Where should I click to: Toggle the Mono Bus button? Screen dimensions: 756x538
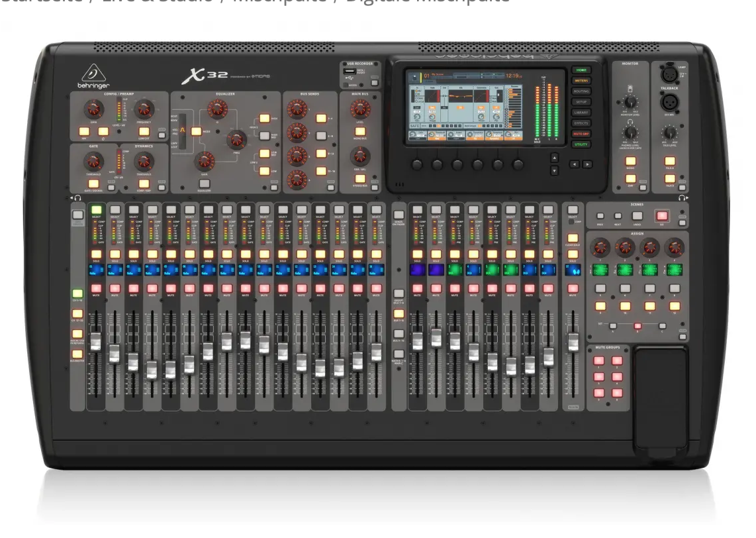360,132
